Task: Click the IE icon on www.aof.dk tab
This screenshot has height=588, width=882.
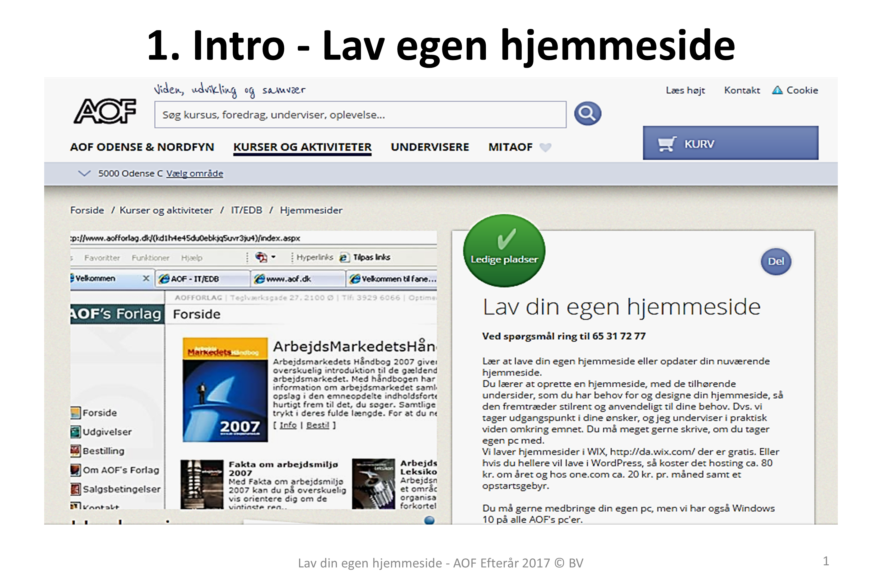Action: coord(259,279)
